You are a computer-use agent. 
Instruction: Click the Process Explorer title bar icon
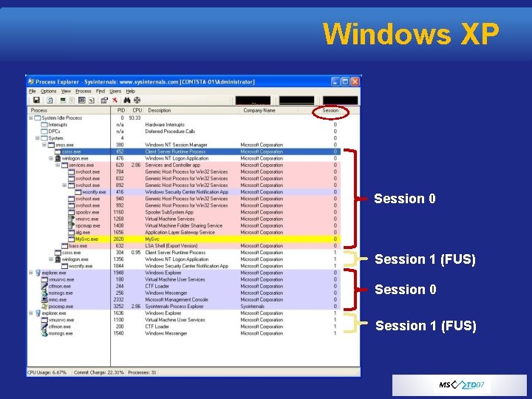(31, 82)
